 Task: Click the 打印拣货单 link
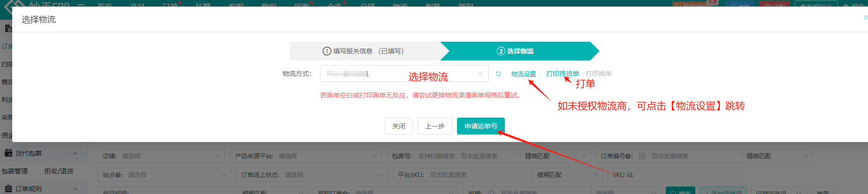coord(562,74)
